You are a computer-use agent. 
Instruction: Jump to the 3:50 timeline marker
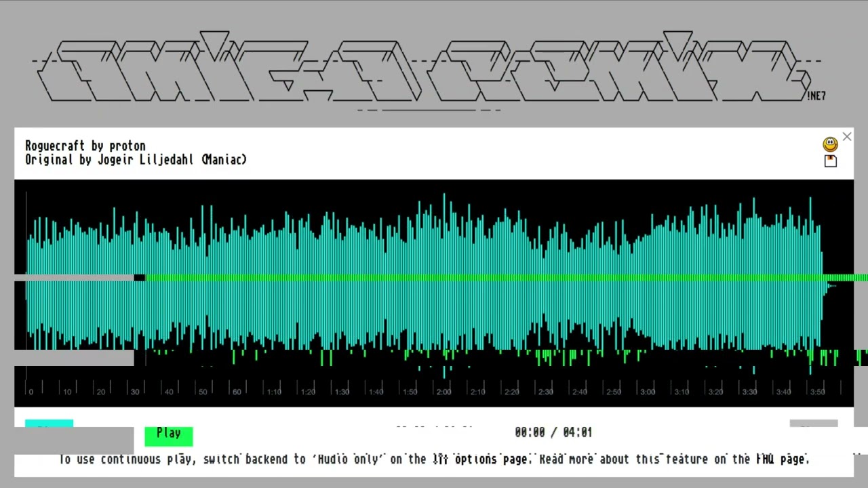click(x=817, y=392)
